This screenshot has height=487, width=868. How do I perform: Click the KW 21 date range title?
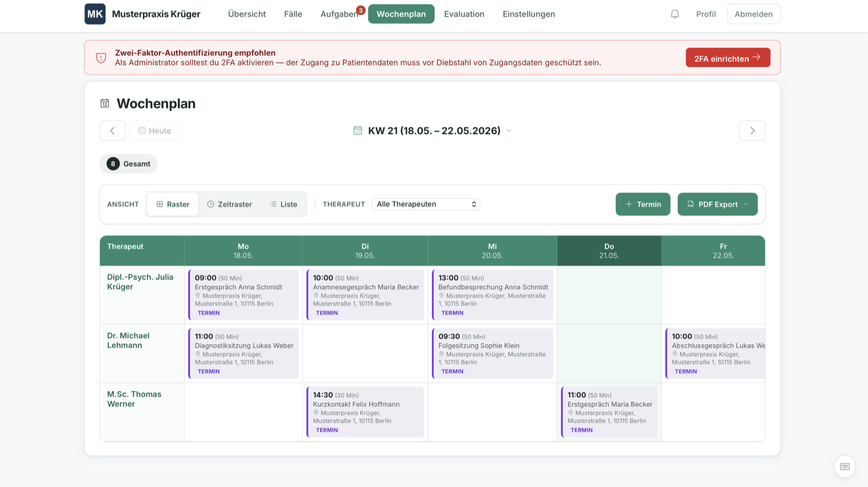pyautogui.click(x=434, y=131)
